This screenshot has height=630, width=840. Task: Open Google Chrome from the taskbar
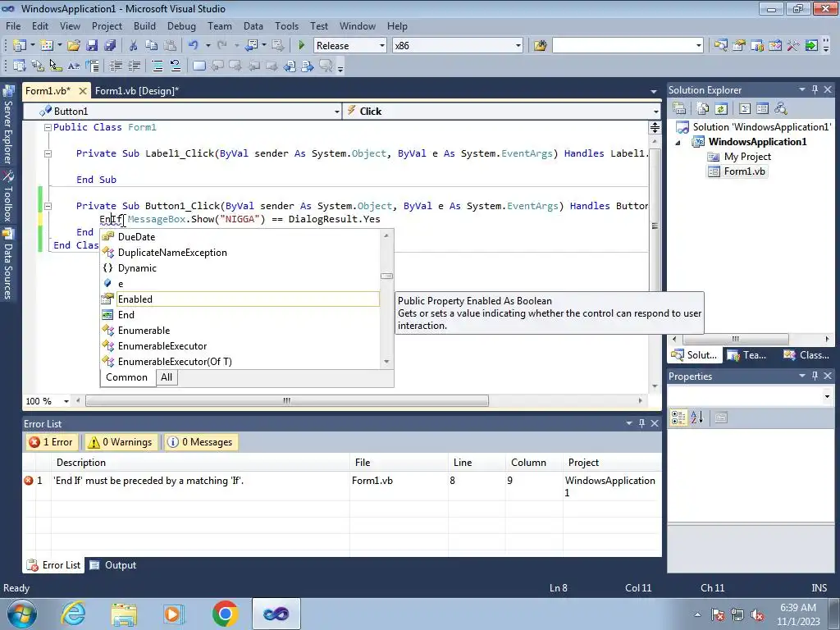pos(225,614)
